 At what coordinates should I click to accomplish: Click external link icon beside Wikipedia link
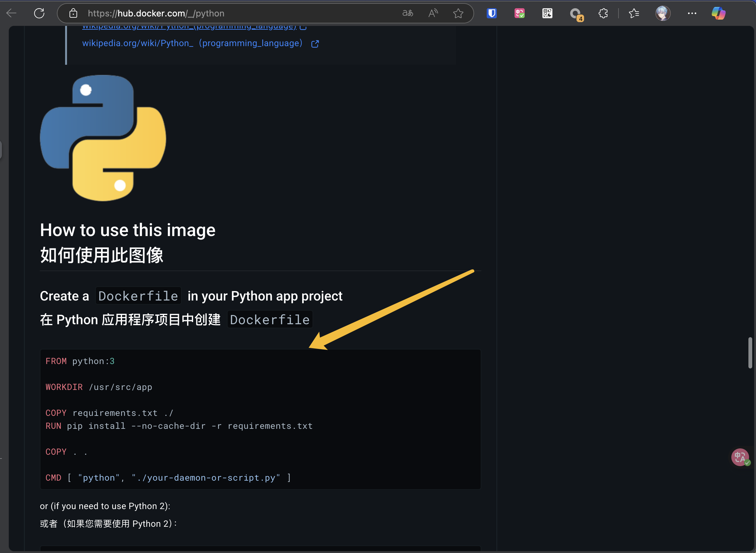tap(315, 44)
